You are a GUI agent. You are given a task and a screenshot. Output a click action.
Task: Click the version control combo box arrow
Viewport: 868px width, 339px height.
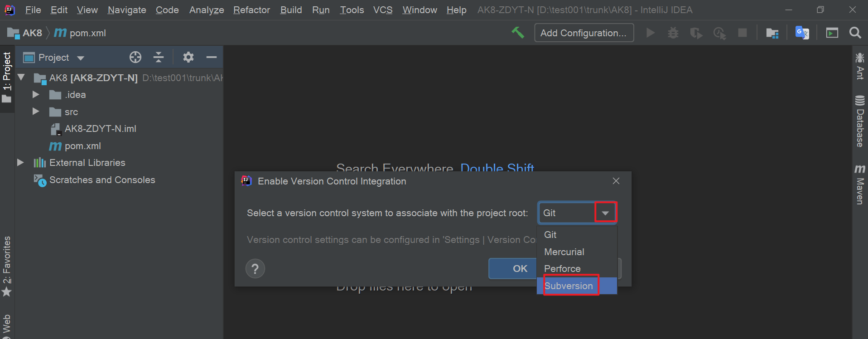pos(605,213)
